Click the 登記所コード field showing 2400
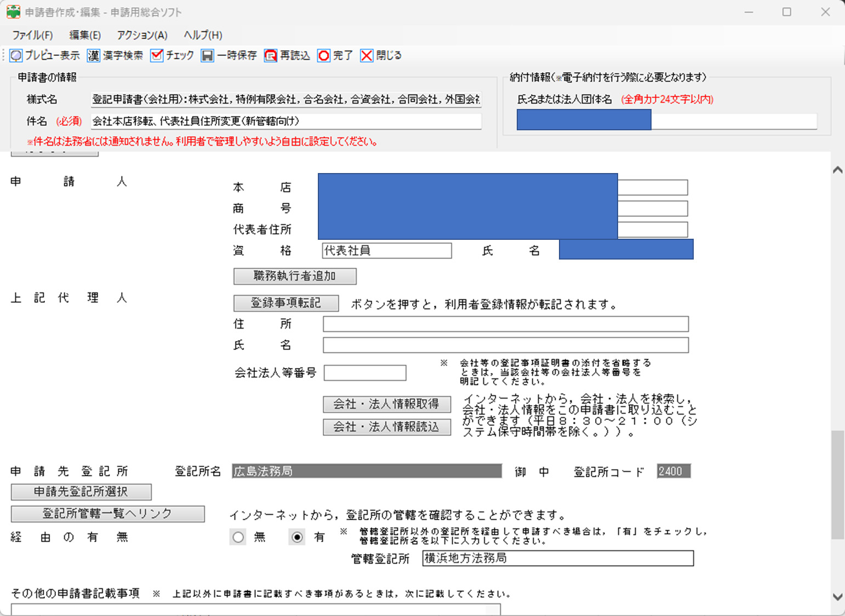The height and width of the screenshot is (616, 845). [673, 471]
